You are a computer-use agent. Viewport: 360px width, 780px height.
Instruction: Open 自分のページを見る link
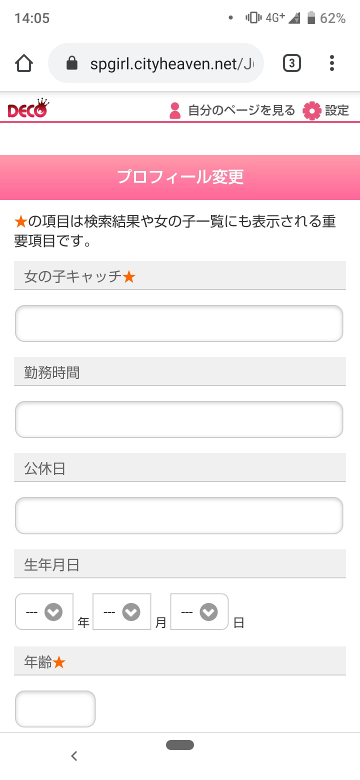coord(241,110)
